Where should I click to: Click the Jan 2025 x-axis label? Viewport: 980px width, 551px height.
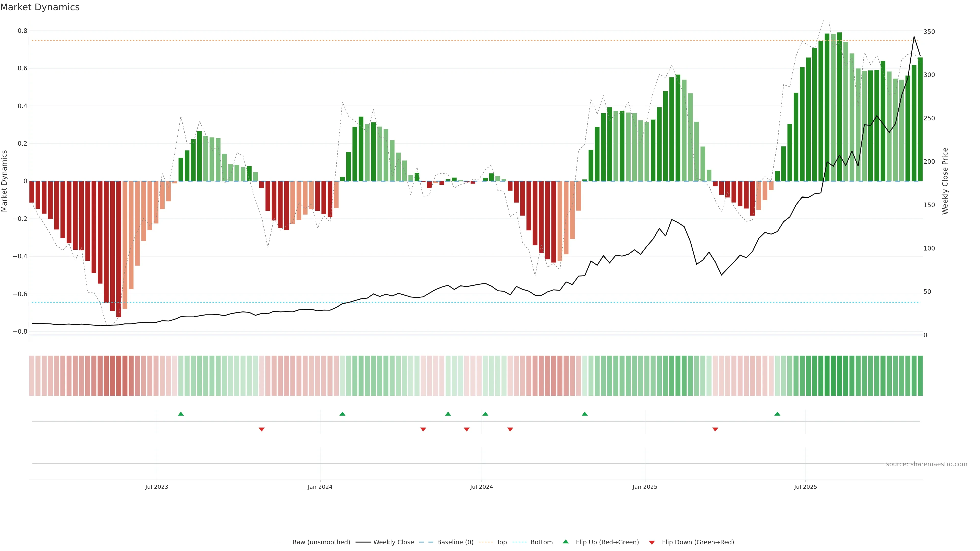pyautogui.click(x=644, y=487)
